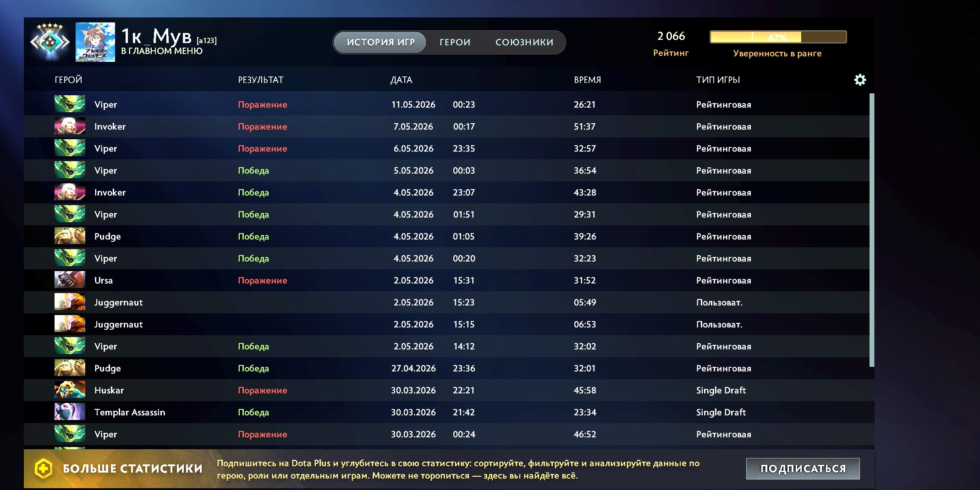Switch to the ГЕРОИ tab
The height and width of the screenshot is (490, 980).
[455, 42]
